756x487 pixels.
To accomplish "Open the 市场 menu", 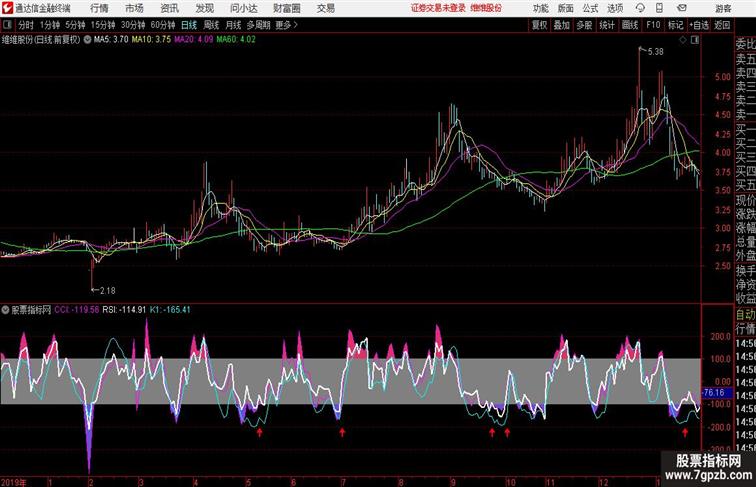I will tap(134, 8).
